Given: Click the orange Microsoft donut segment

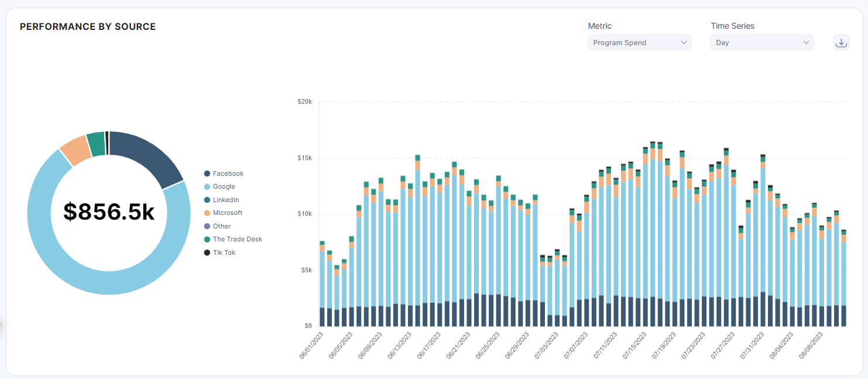Looking at the screenshot, I should click(x=75, y=149).
